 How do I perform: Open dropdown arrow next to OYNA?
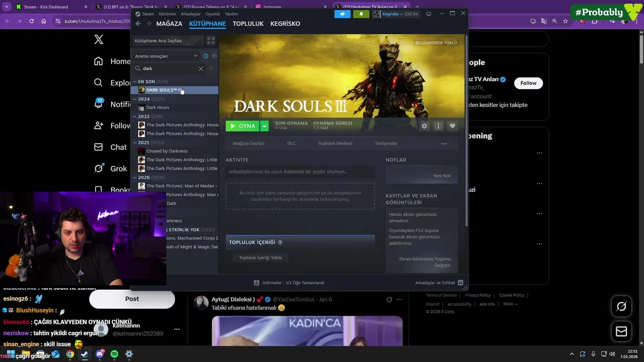(x=264, y=126)
